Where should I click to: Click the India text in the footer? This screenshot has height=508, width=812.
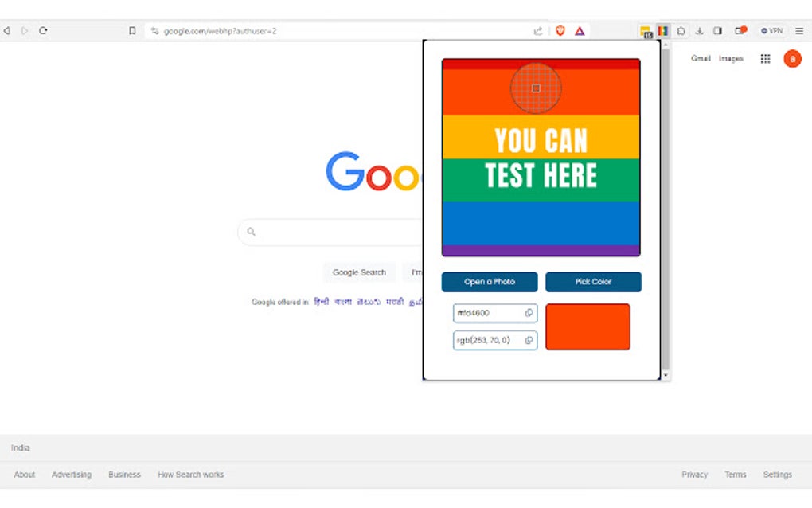[20, 447]
